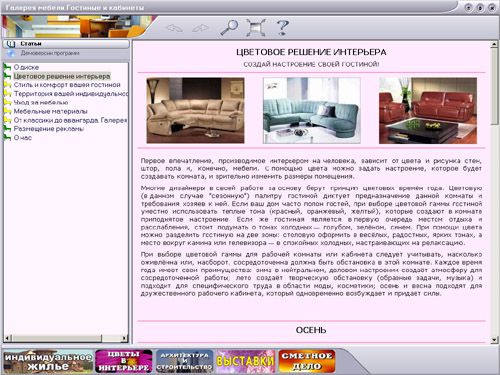Viewport: 500px width, 375px height.
Task: Click the article scrollbar down arrow
Action: [494, 340]
